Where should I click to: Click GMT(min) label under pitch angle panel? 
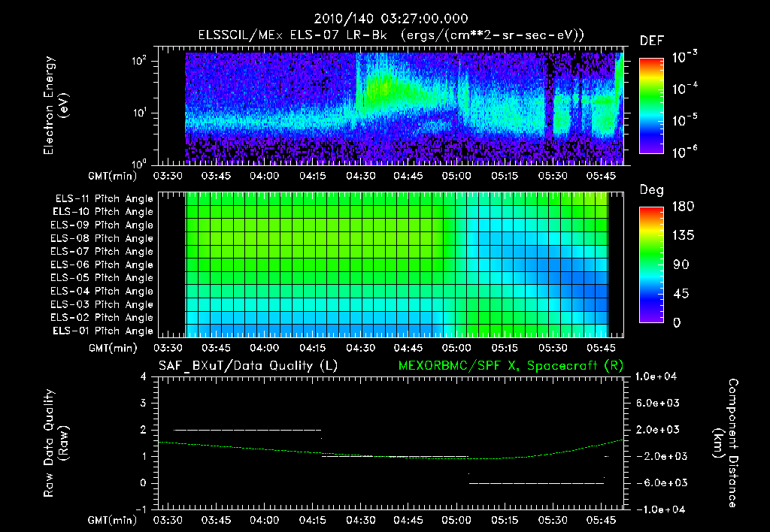point(113,348)
